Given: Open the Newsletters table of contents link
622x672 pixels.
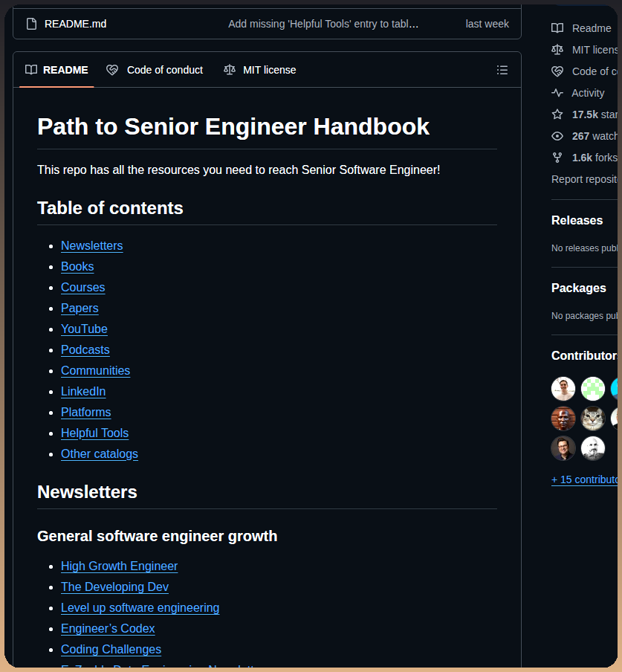Looking at the screenshot, I should [x=91, y=245].
